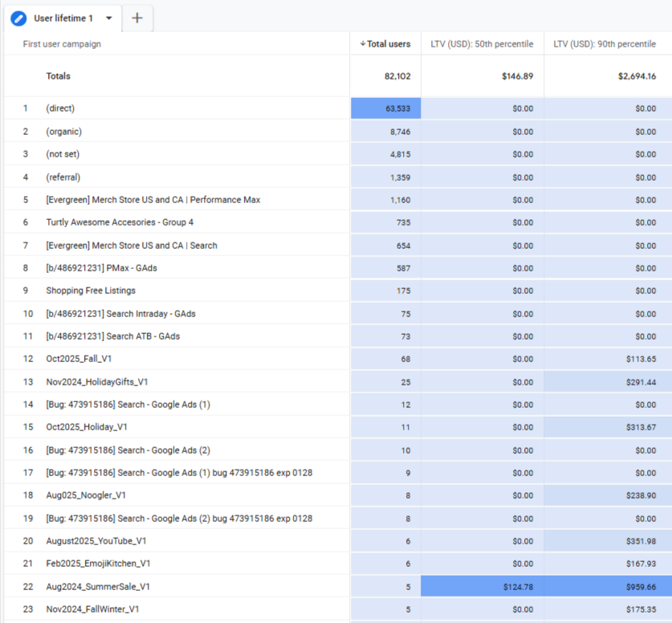
Task: Click the pencil edit icon on tab
Action: [18, 18]
